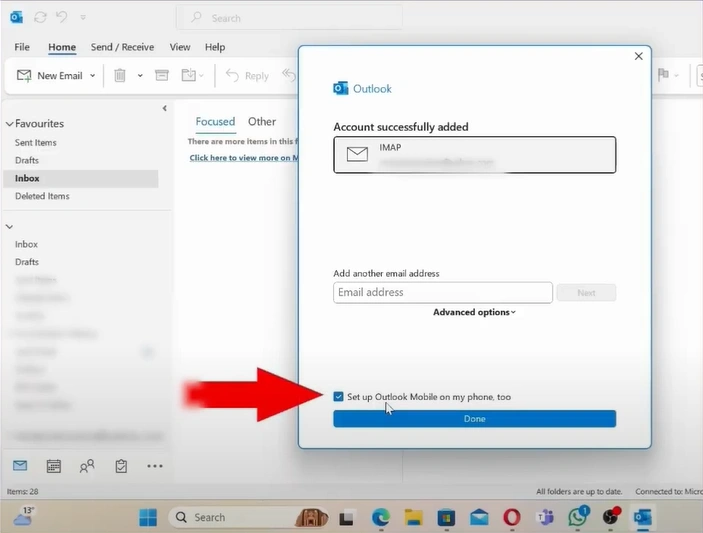Open the Send / Receive tab

tap(122, 47)
